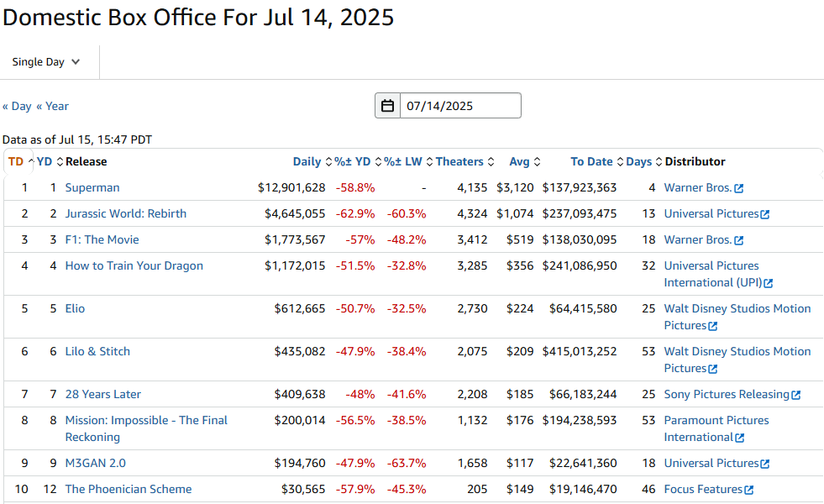This screenshot has width=824, height=504.
Task: Sort table by Daily gross
Action: (x=312, y=161)
